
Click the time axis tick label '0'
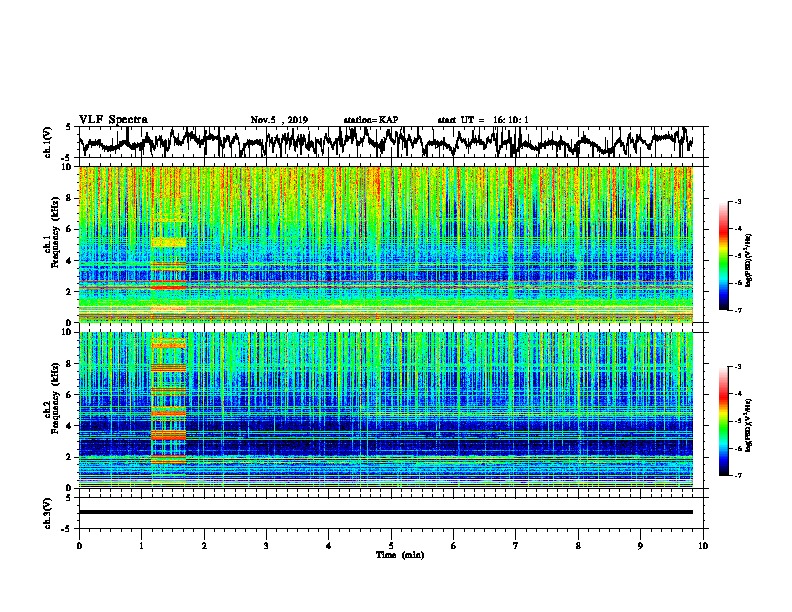pos(79,546)
